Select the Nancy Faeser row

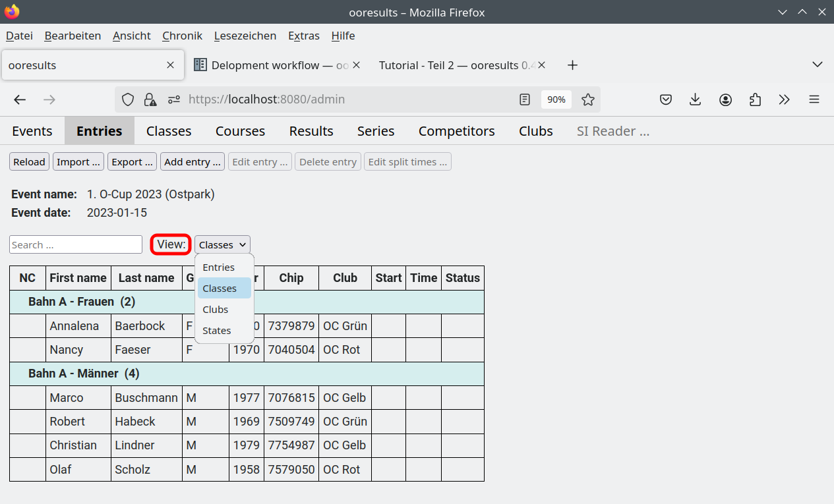(x=247, y=350)
